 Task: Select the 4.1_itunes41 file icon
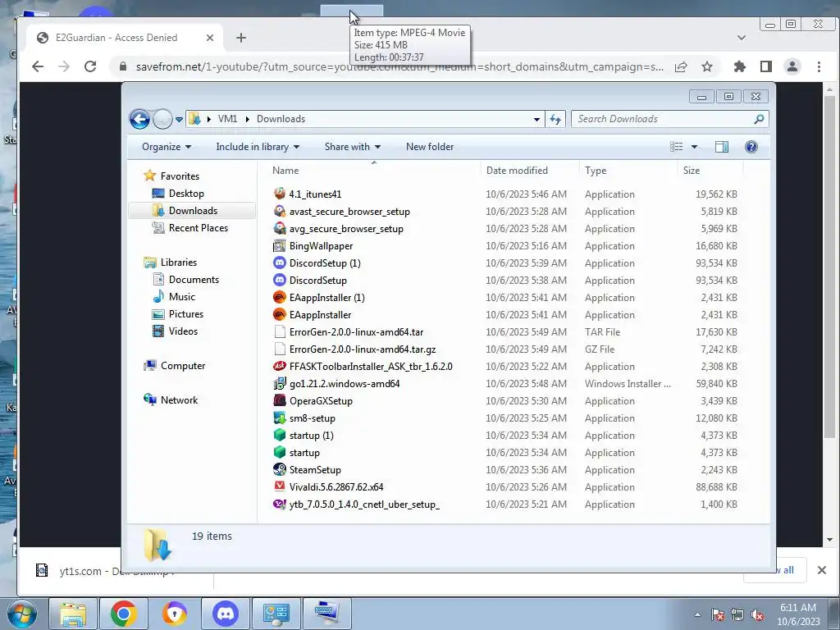point(279,194)
